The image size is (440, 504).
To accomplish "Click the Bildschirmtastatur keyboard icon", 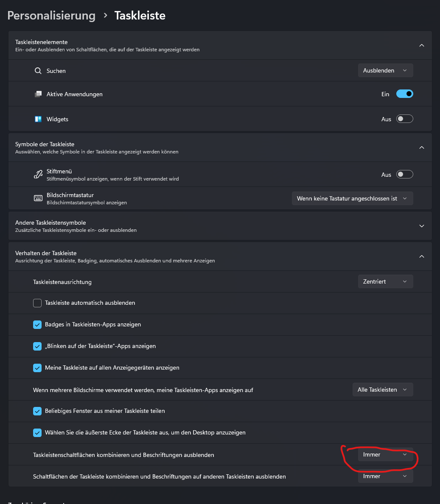I will (38, 198).
